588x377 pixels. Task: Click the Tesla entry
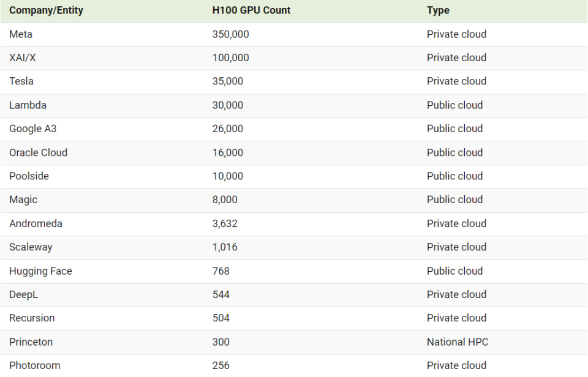(x=21, y=81)
